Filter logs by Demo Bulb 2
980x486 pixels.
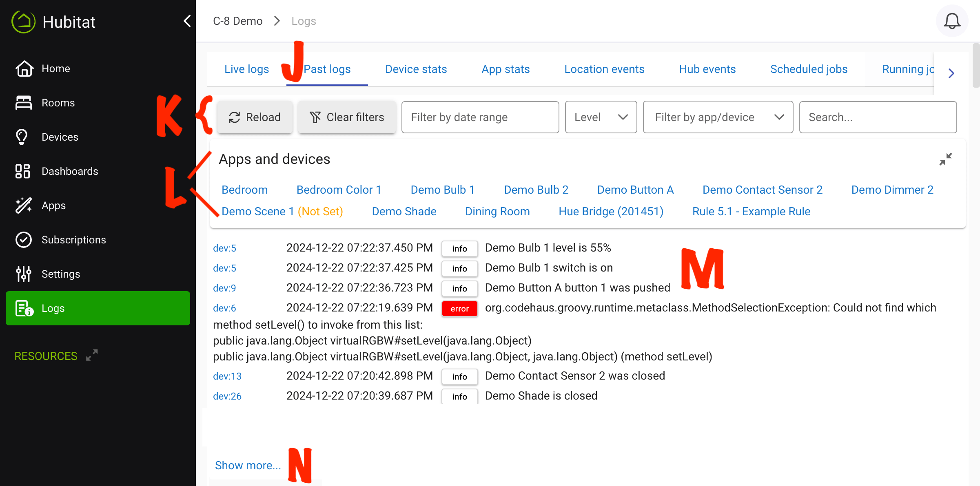pyautogui.click(x=536, y=190)
